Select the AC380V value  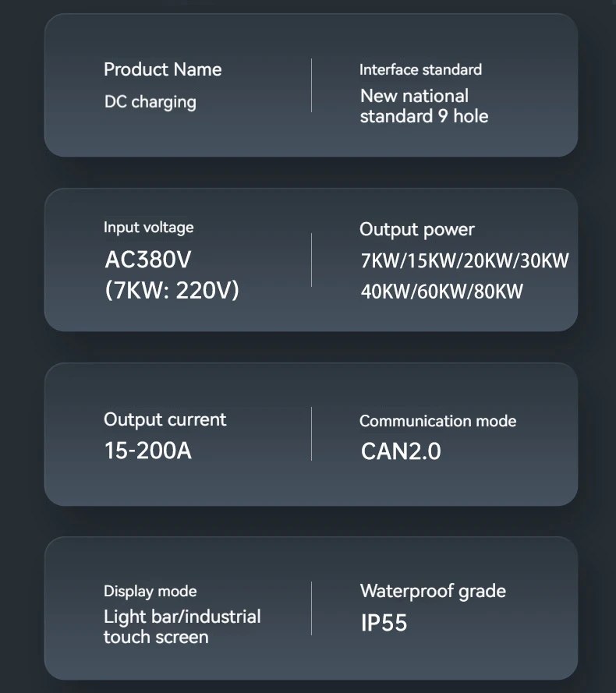click(147, 260)
